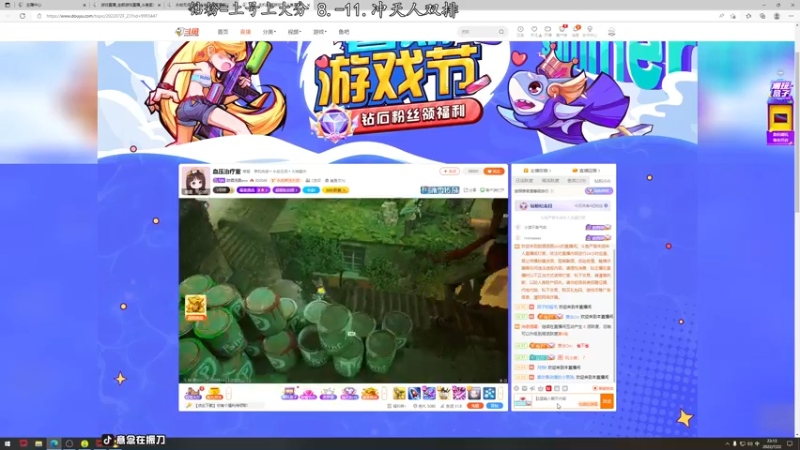
Task: Select the blue hexagon pattern gift icon
Action: 489,393
